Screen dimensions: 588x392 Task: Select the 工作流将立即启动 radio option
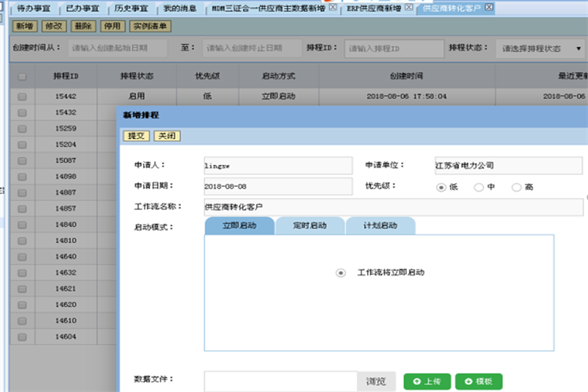click(x=340, y=273)
